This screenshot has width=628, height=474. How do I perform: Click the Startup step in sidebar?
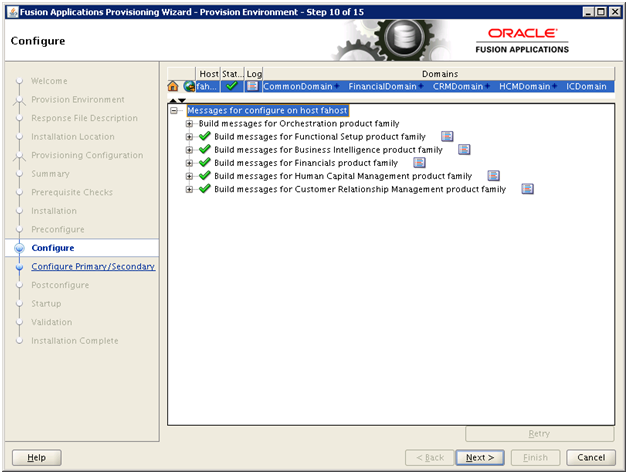pyautogui.click(x=46, y=303)
